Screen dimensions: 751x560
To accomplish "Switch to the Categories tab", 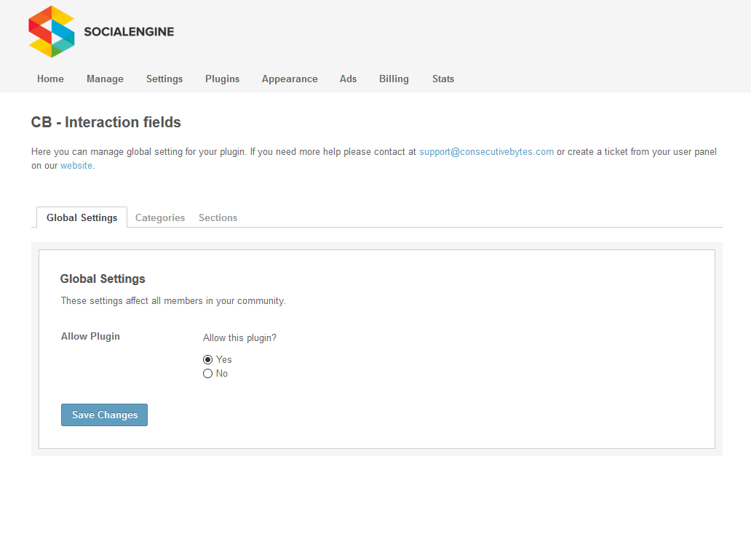I will (x=160, y=217).
